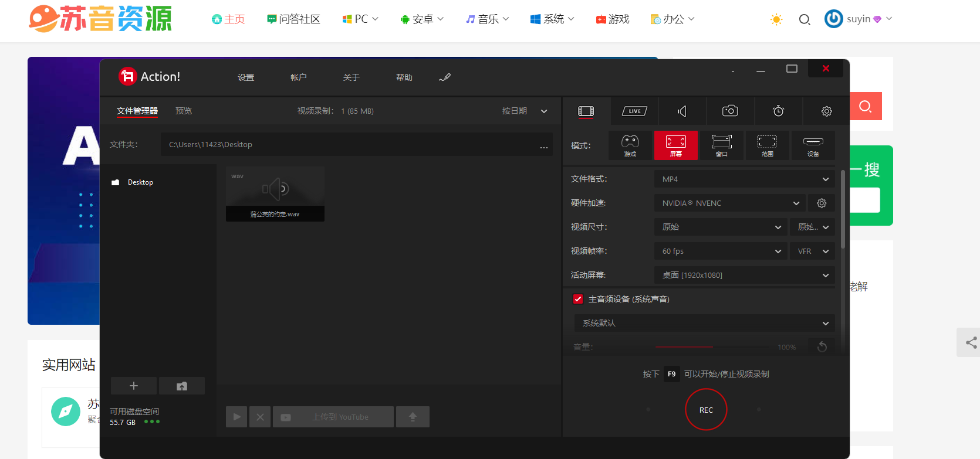Expand the Android menu (安卓)

[x=422, y=19]
